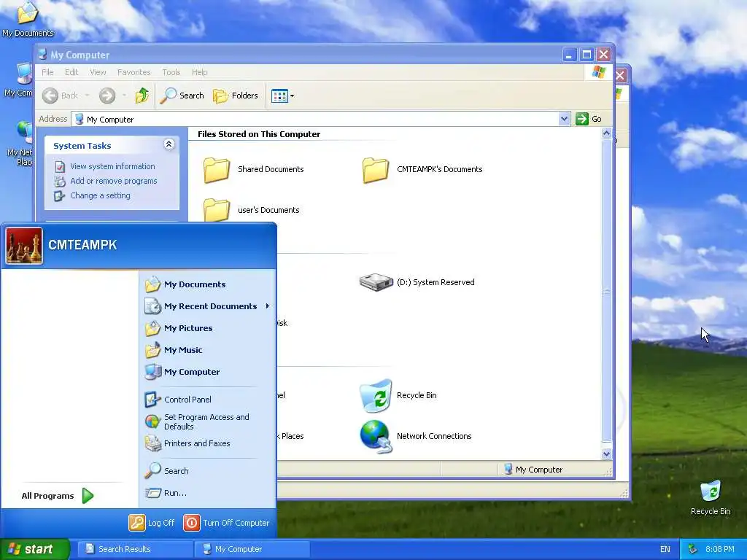
Task: Select user's Documents folder icon
Action: (217, 210)
